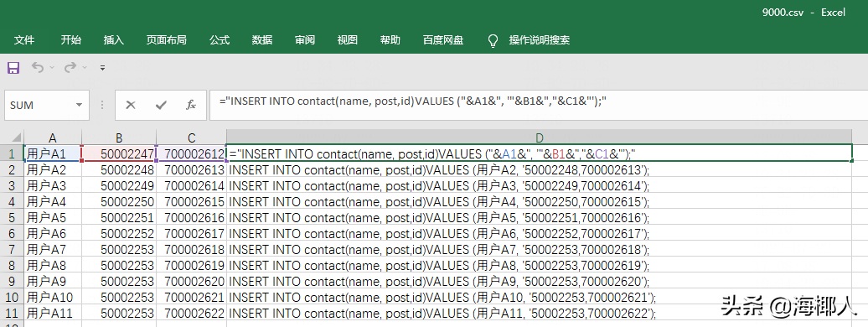Click cell containing 700002619

click(x=191, y=266)
